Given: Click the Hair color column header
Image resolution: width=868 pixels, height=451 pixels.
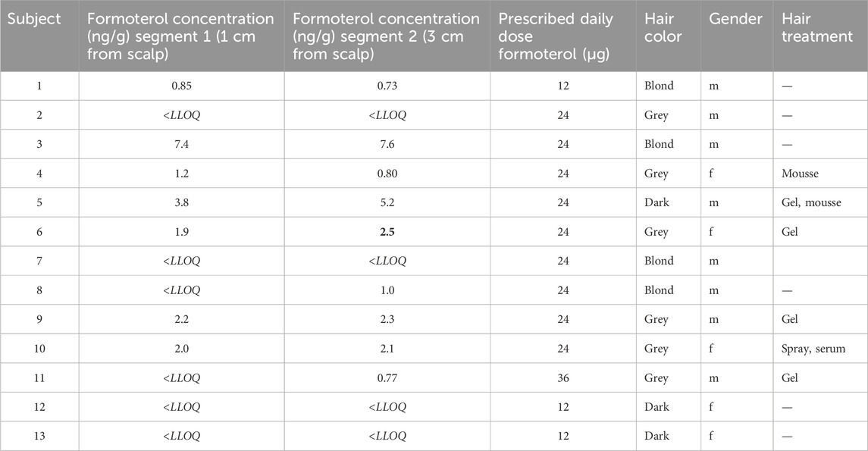Looking at the screenshot, I should tap(663, 27).
